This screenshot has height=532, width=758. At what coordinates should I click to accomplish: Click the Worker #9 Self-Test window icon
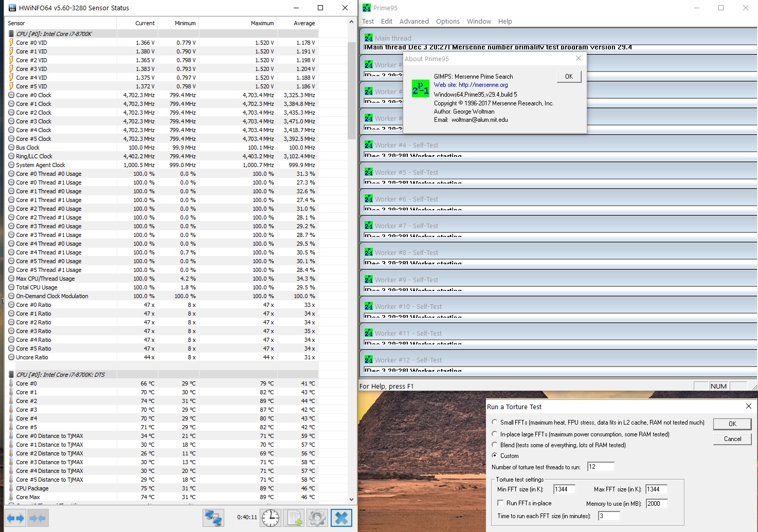pyautogui.click(x=369, y=280)
